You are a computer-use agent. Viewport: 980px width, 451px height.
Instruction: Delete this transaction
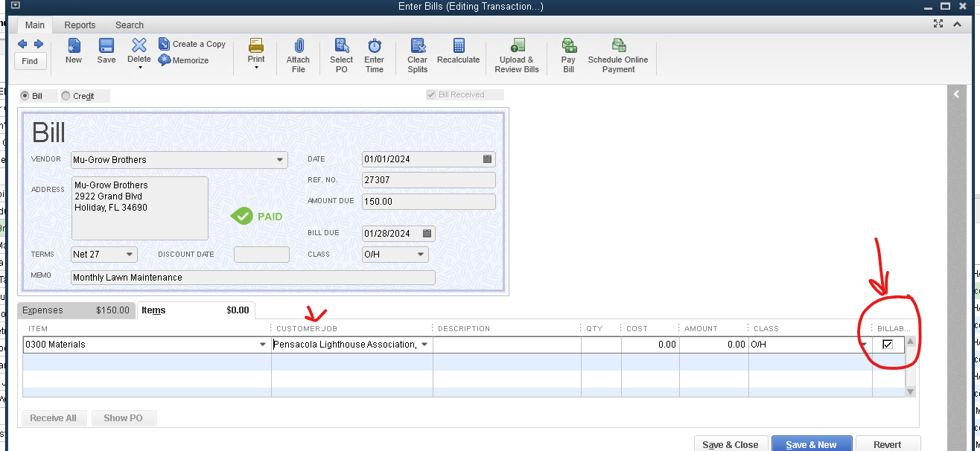coord(139,52)
